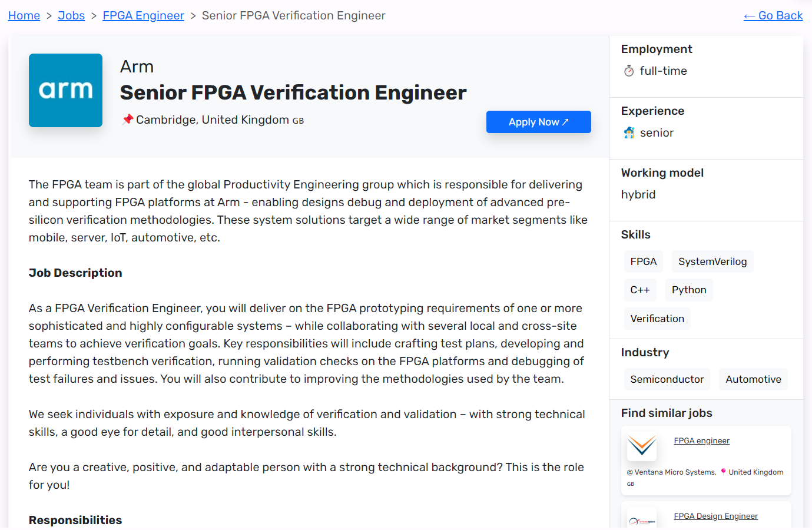Click the Go Back link
This screenshot has height=530, width=812.
[773, 15]
